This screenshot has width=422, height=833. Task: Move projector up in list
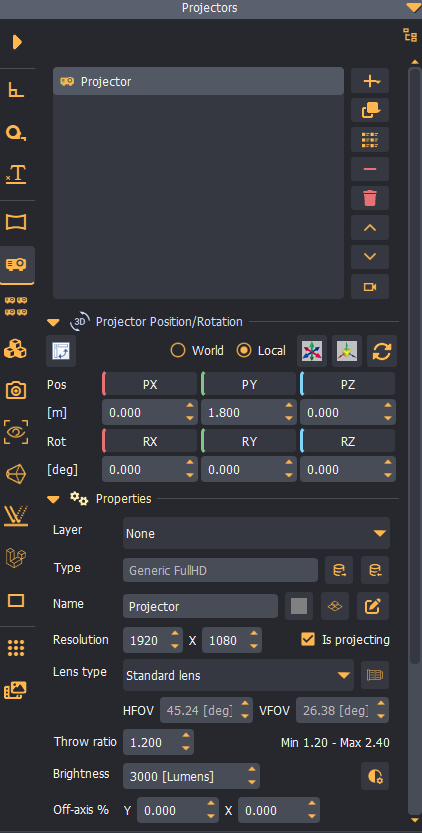(x=370, y=228)
